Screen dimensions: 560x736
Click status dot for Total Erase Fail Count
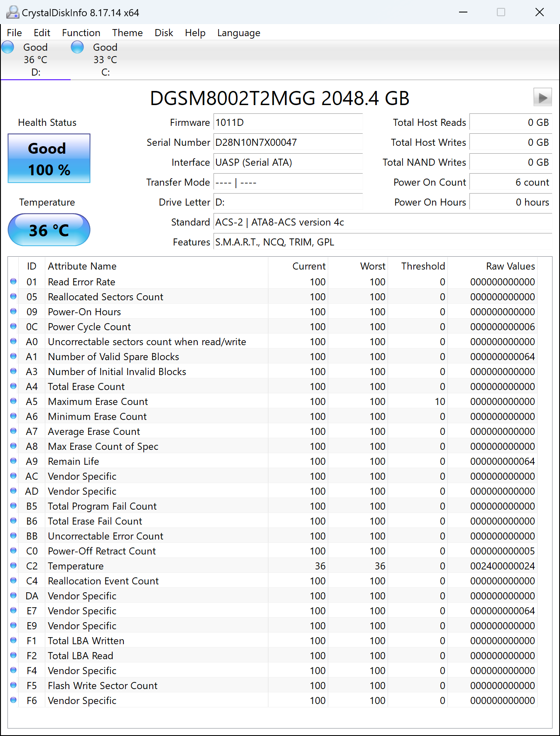[x=13, y=521]
